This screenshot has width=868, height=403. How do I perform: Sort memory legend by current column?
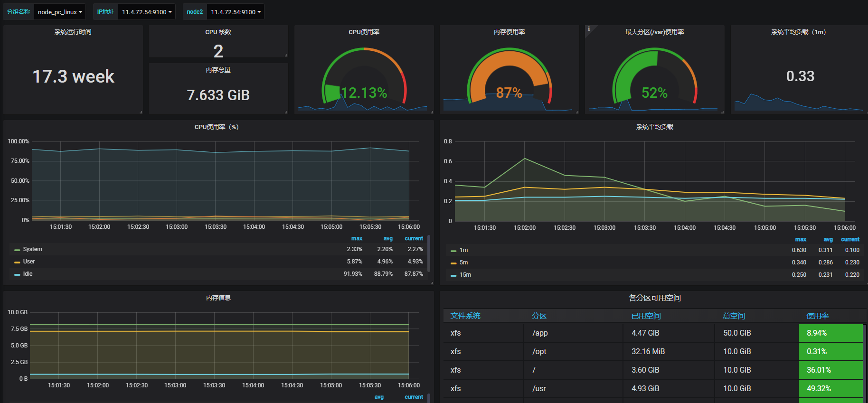[414, 397]
